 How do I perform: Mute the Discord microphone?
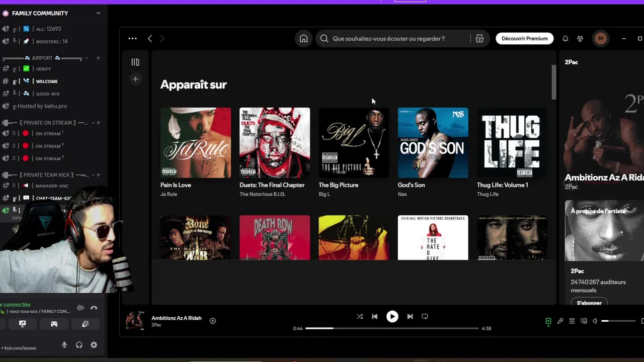[x=64, y=345]
